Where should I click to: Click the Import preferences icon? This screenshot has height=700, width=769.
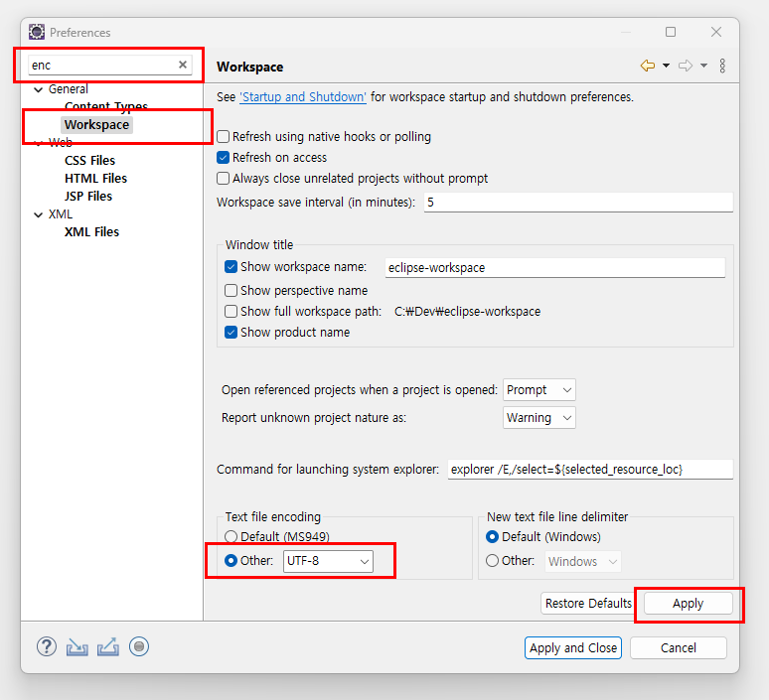tap(77, 647)
